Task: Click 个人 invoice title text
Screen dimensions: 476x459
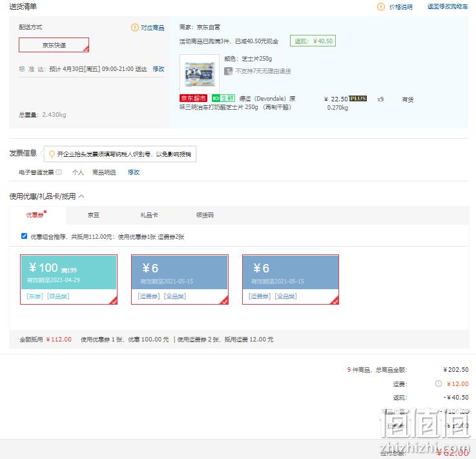Action: [78, 172]
